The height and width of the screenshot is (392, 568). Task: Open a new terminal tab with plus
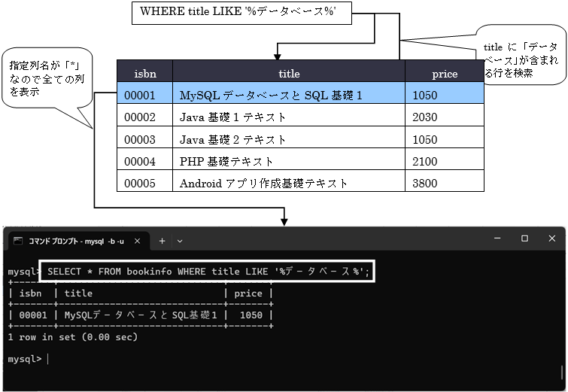162,241
